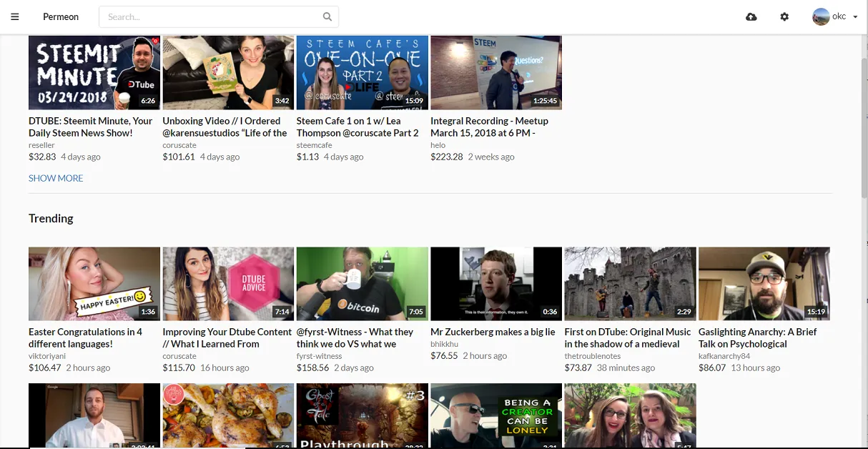Click the cloud upload icon

[751, 16]
